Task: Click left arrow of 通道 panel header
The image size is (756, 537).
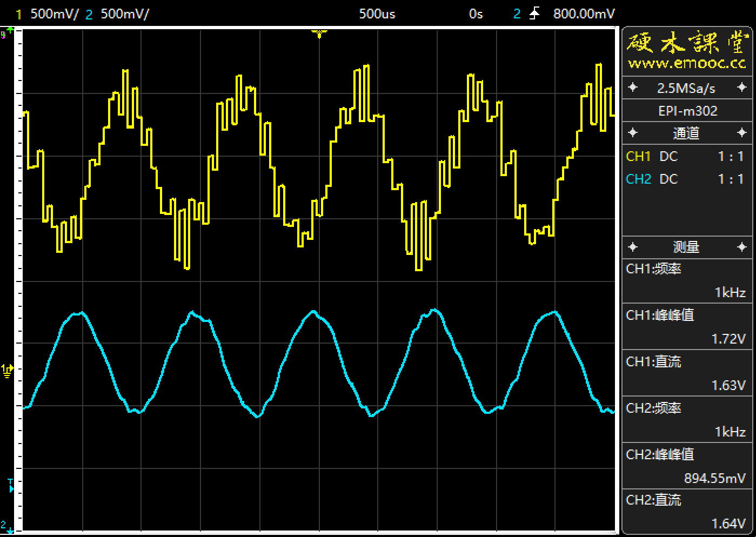Action: click(x=633, y=133)
